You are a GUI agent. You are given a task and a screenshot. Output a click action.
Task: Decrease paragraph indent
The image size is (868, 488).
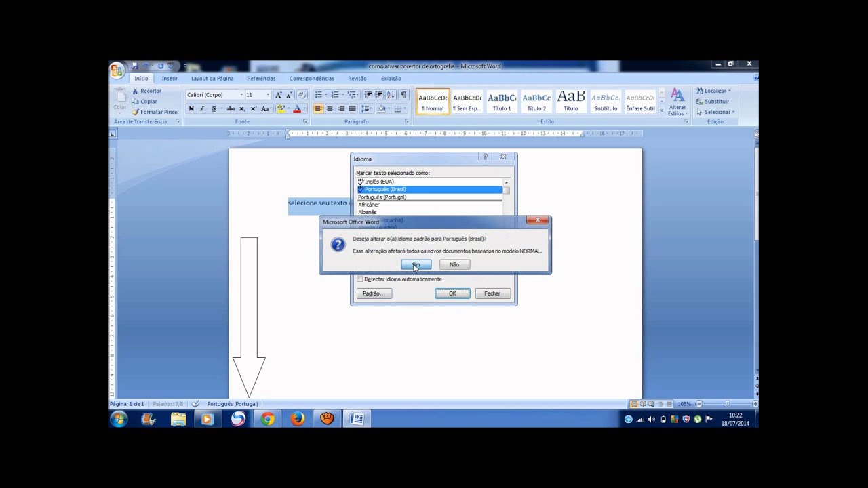(368, 95)
